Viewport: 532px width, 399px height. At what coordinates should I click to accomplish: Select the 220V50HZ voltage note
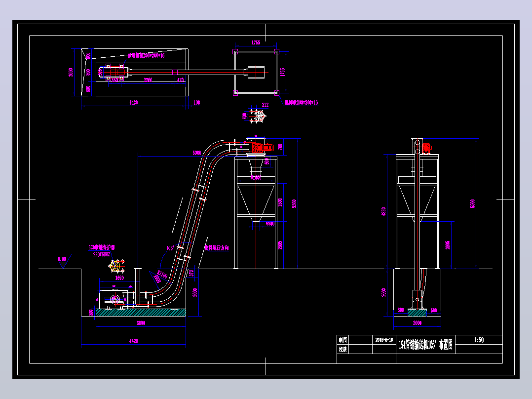pos(102,254)
